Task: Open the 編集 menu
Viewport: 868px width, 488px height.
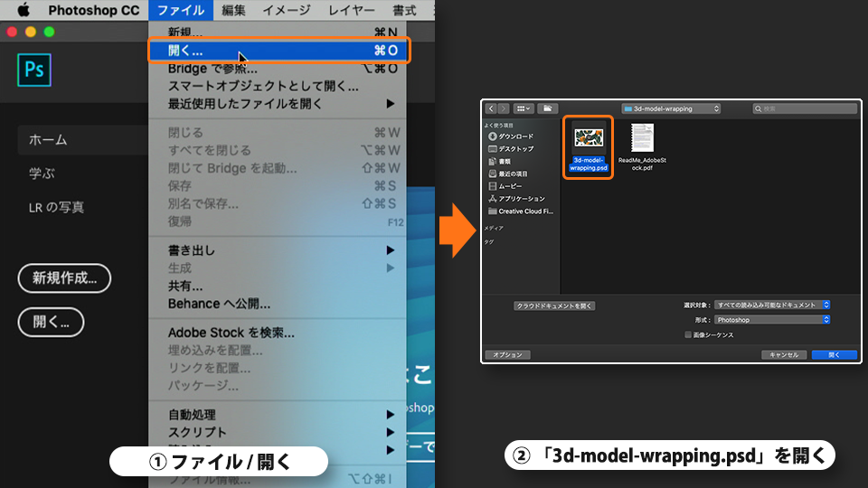Action: pos(233,10)
